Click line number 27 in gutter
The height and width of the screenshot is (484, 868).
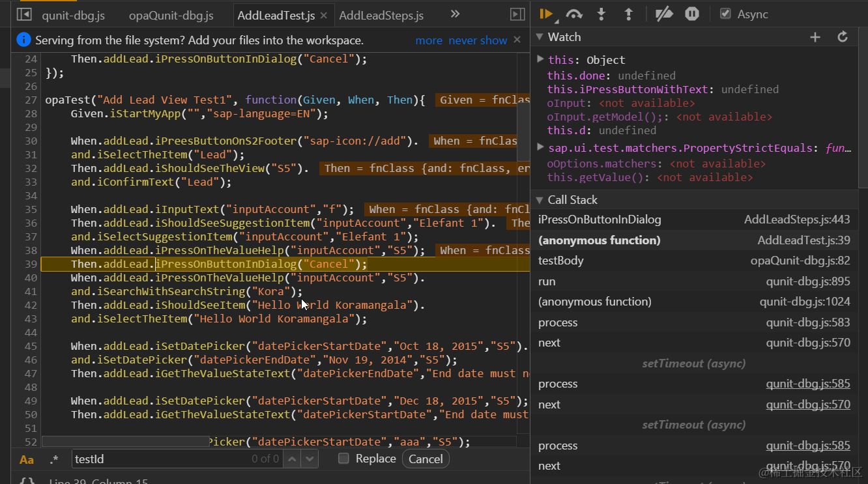coord(31,100)
